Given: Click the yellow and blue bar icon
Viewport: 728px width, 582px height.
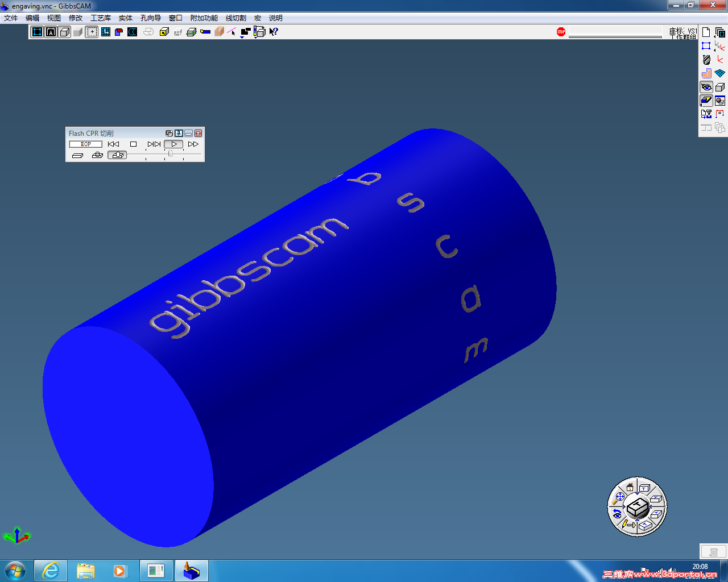Looking at the screenshot, I should 205,32.
